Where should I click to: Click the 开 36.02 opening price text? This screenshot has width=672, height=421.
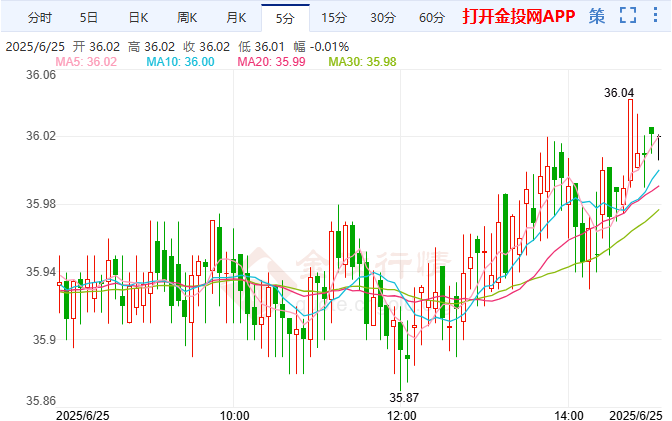[96, 46]
